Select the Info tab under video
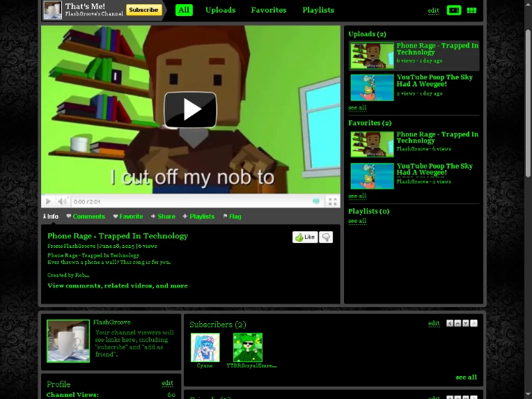 51,217
